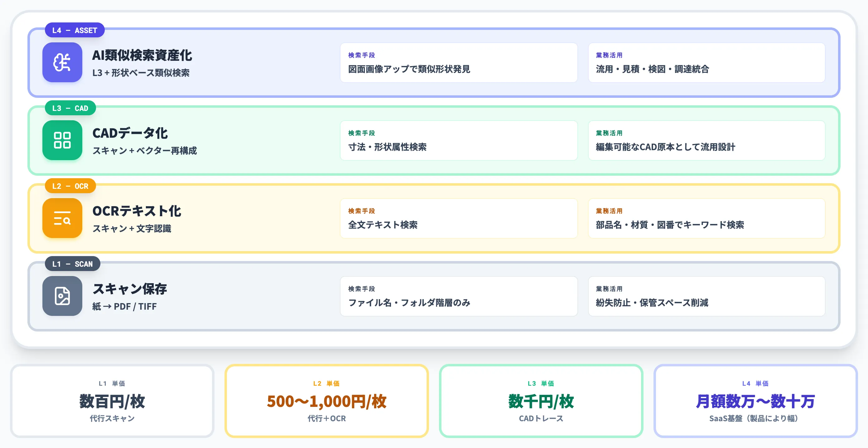
Task: Click the スキャン保存 heading
Action: point(130,289)
